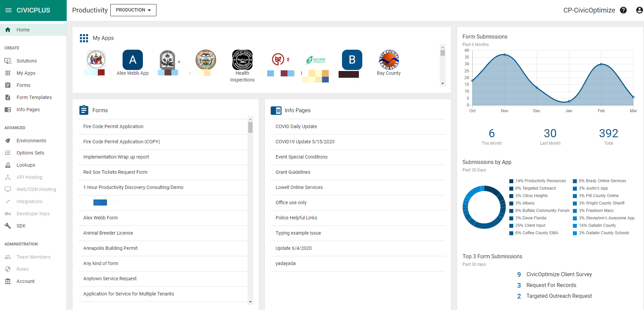This screenshot has height=310, width=644.
Task: Click Forms list scroll up arrow
Action: pyautogui.click(x=250, y=119)
